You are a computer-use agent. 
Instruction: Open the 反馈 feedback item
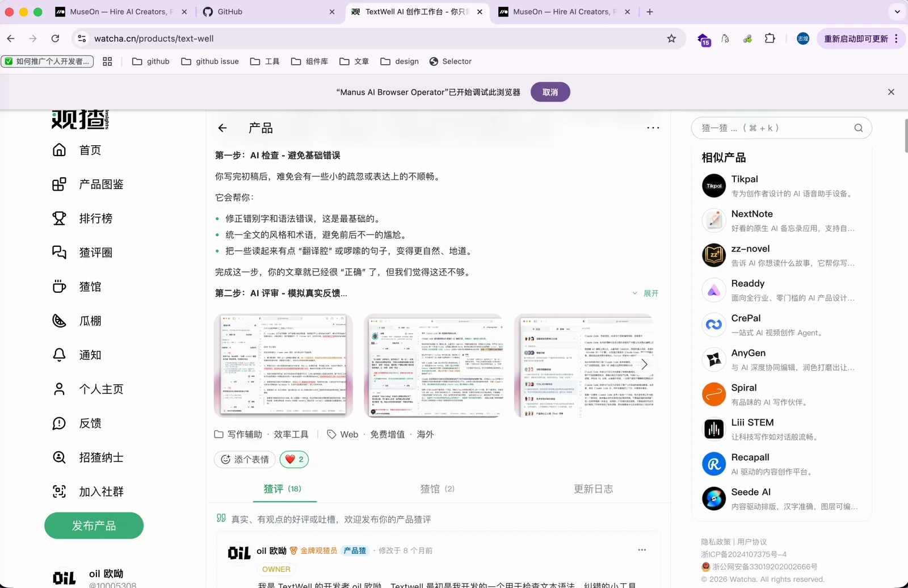[77, 423]
